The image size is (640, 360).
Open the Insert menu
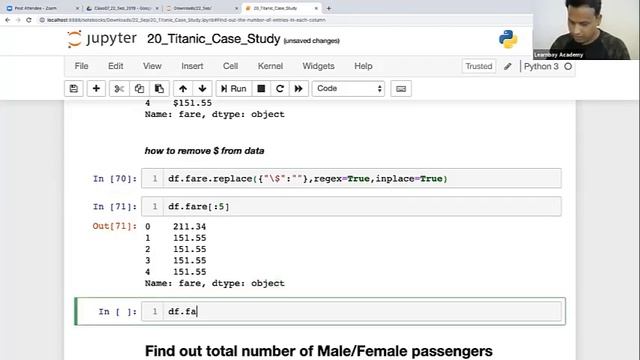tap(192, 66)
